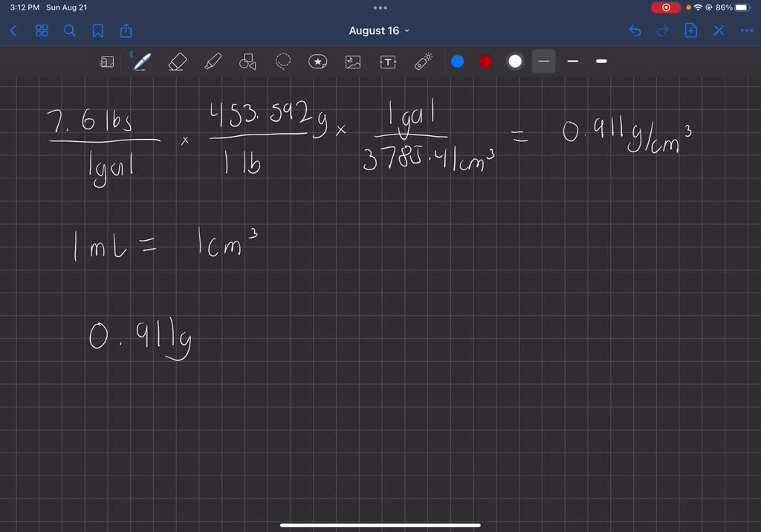Toggle the bookmark for this page
This screenshot has height=532, width=761.
coord(98,30)
